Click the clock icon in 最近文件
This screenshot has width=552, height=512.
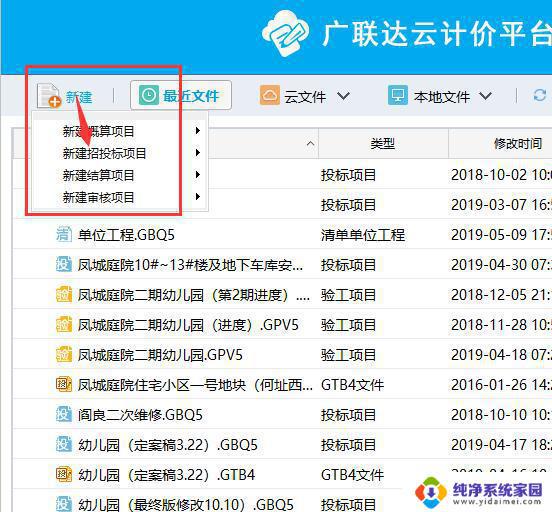pyautogui.click(x=149, y=95)
